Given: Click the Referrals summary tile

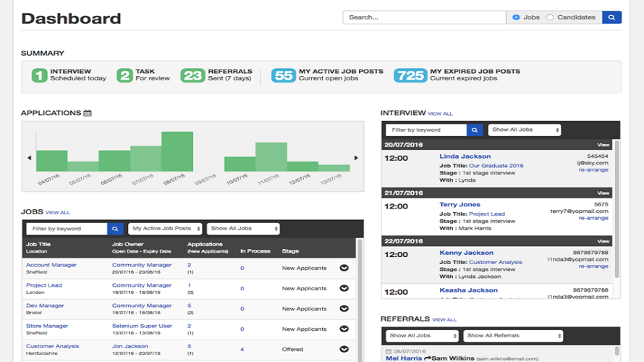Looking at the screenshot, I should [x=216, y=75].
